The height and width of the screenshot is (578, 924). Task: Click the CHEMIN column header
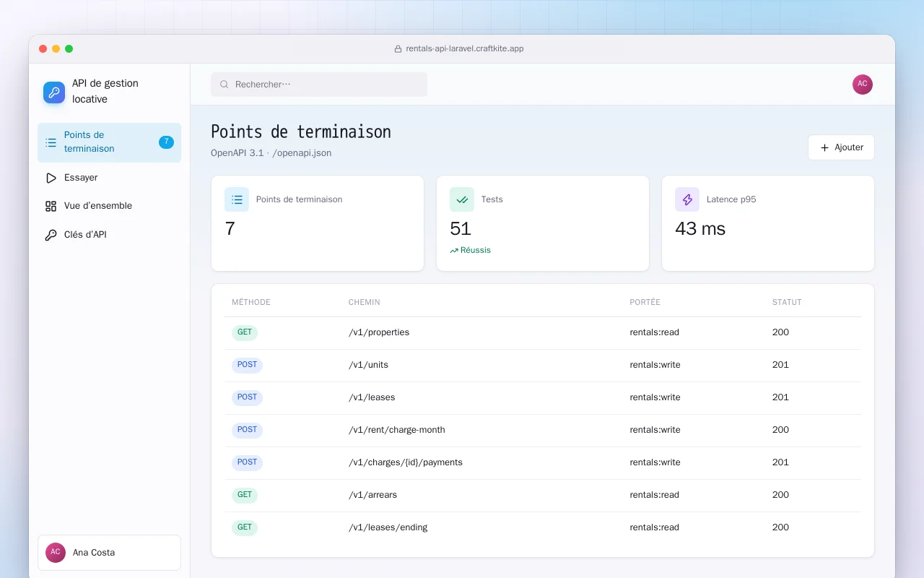(x=365, y=303)
